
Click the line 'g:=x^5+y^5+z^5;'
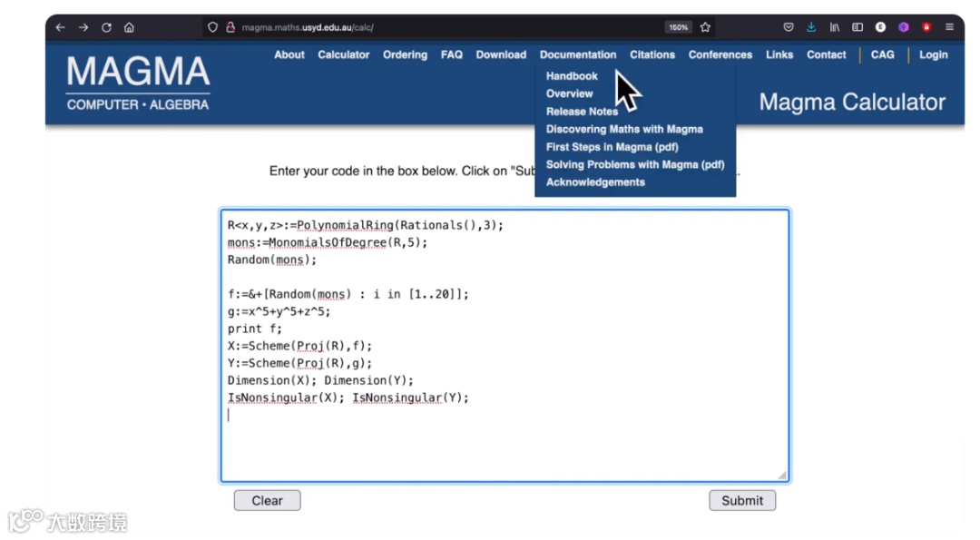[x=279, y=311]
